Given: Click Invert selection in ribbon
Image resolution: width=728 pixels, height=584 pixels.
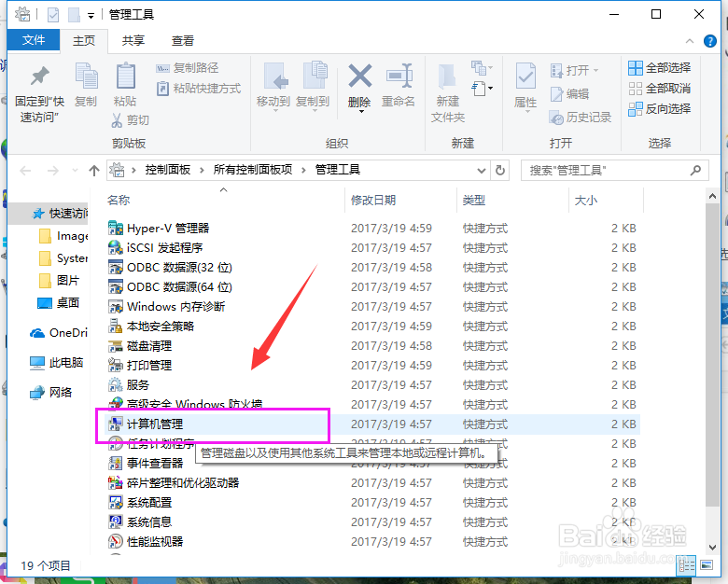Looking at the screenshot, I should (x=659, y=108).
